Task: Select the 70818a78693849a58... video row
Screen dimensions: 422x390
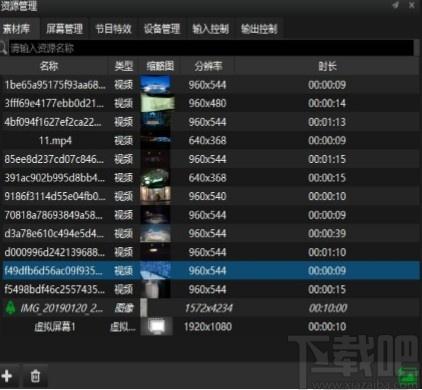Action: pyautogui.click(x=210, y=215)
